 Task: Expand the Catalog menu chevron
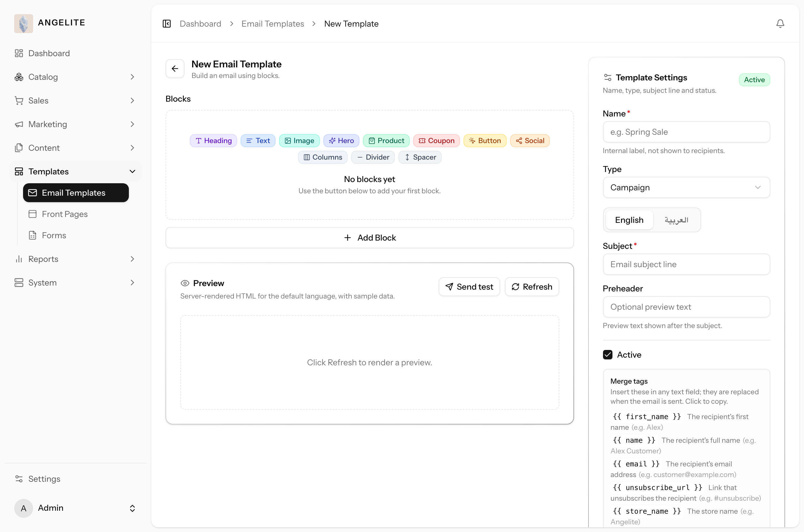132,77
